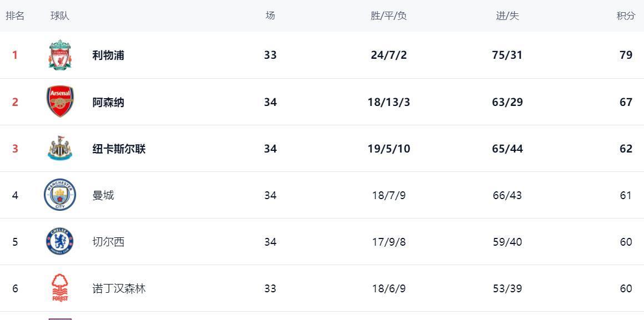Click Arsenal's 18/13/3 record
Image resolution: width=644 pixels, height=320 pixels.
point(389,102)
